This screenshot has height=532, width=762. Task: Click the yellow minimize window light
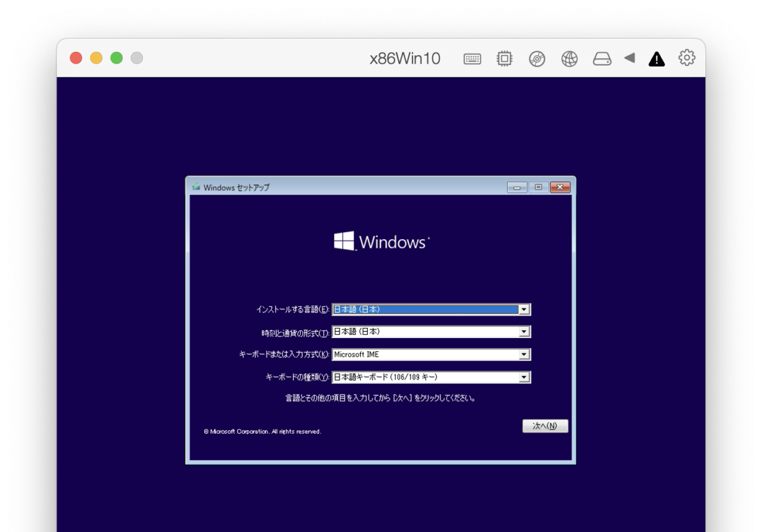coord(96,58)
